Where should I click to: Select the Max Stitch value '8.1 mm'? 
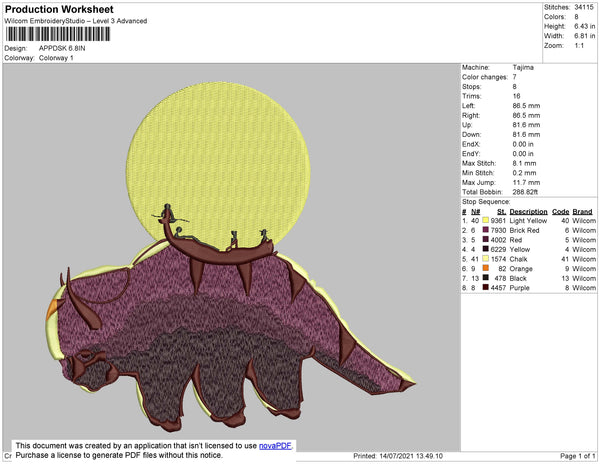pos(524,163)
